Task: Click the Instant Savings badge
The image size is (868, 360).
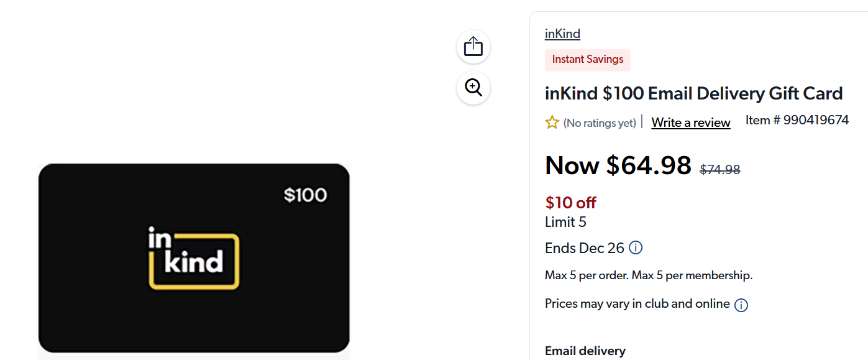Action: tap(587, 60)
